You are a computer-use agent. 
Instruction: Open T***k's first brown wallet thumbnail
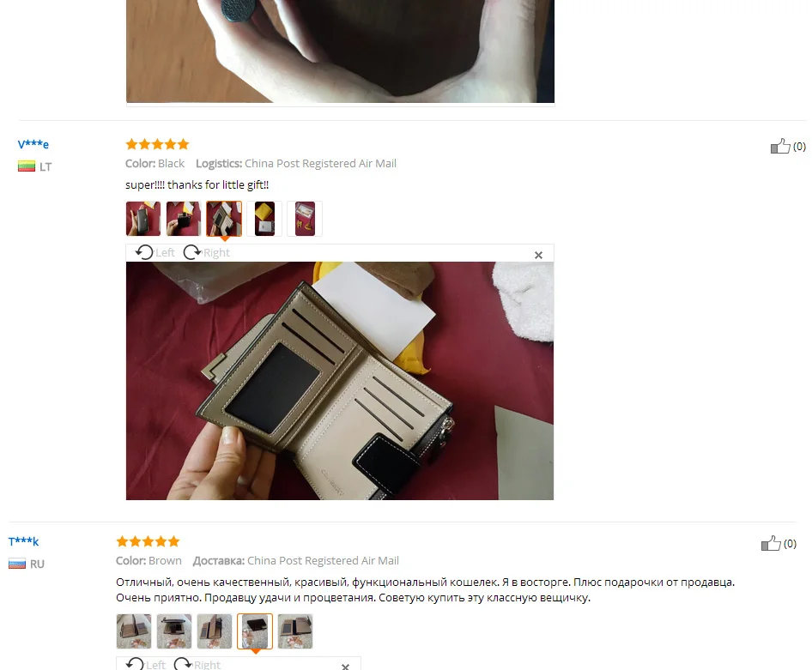pos(134,631)
